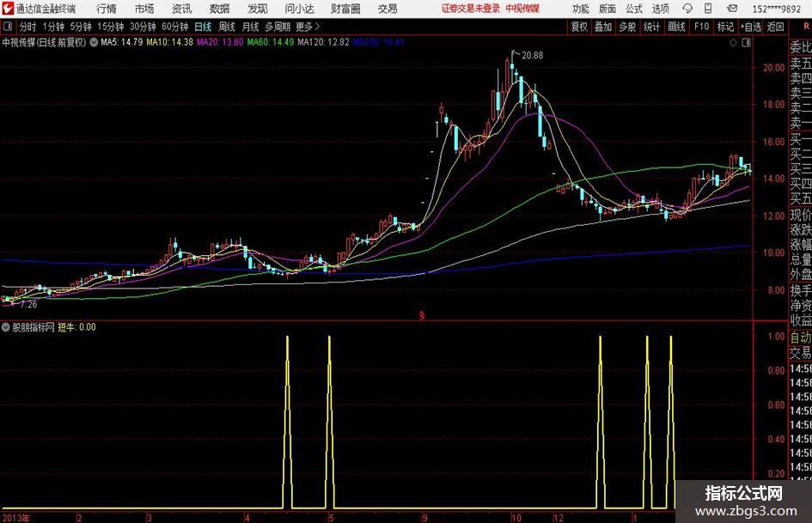Click the 自动 label in right panel
This screenshot has height=523, width=812.
[x=801, y=338]
